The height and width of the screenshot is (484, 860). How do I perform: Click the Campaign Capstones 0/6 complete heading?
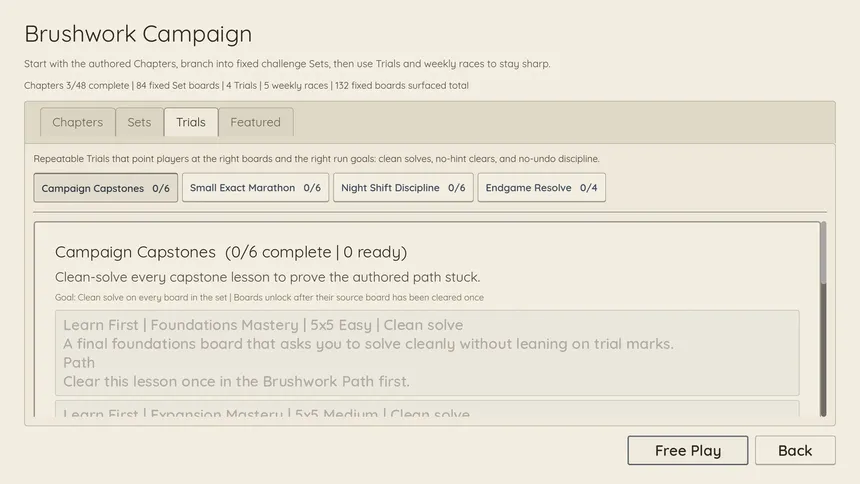pos(231,252)
